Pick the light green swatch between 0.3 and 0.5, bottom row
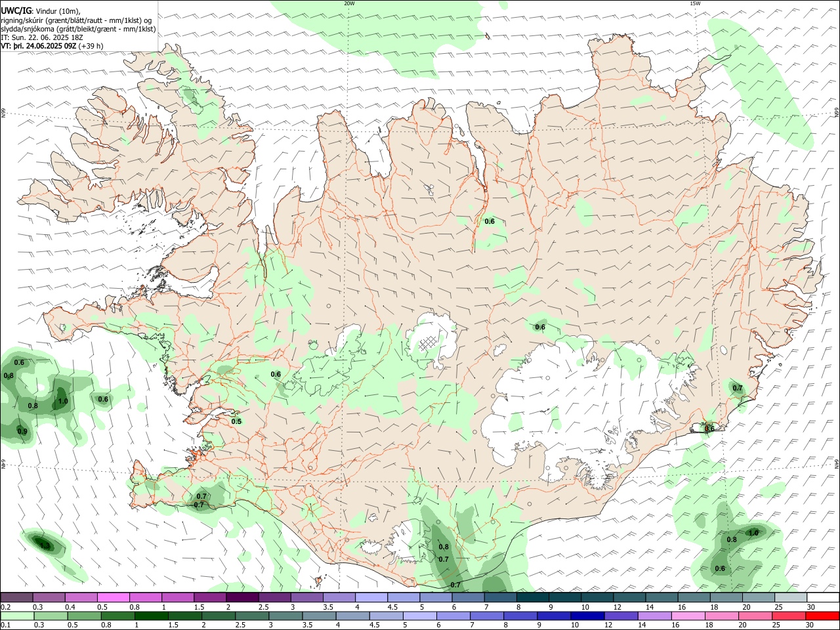Screen dimensions: 840x630 coord(50,616)
